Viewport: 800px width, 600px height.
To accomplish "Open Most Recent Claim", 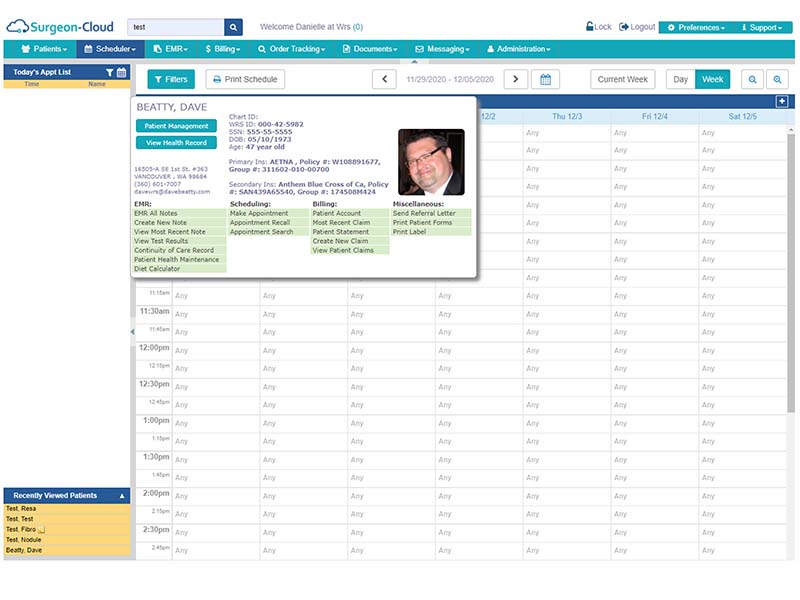I will point(350,222).
